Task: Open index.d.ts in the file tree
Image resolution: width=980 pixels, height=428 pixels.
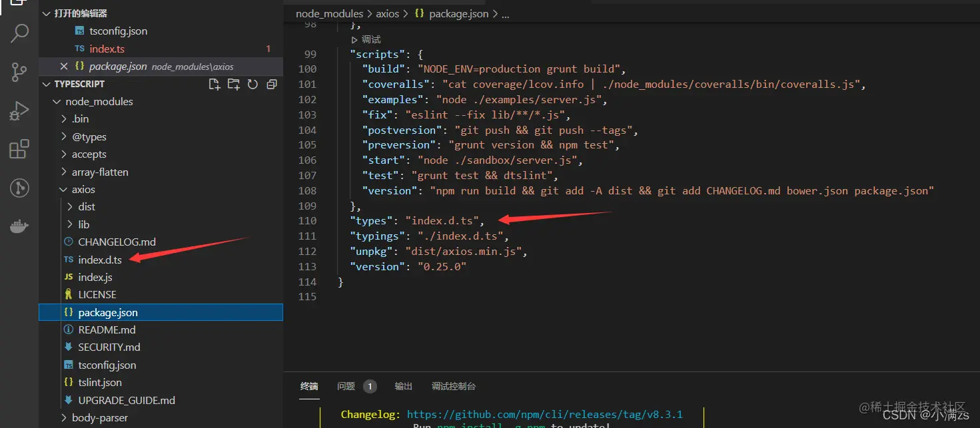Action: click(x=100, y=260)
